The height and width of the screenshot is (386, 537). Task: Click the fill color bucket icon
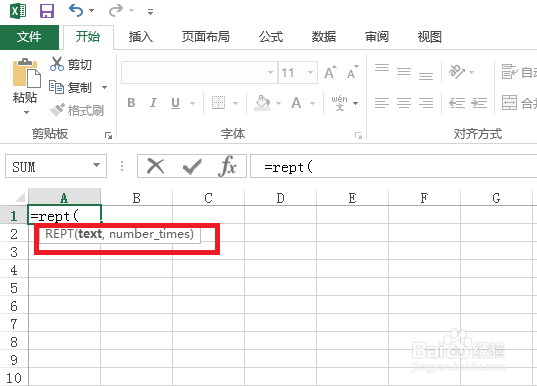[x=262, y=103]
